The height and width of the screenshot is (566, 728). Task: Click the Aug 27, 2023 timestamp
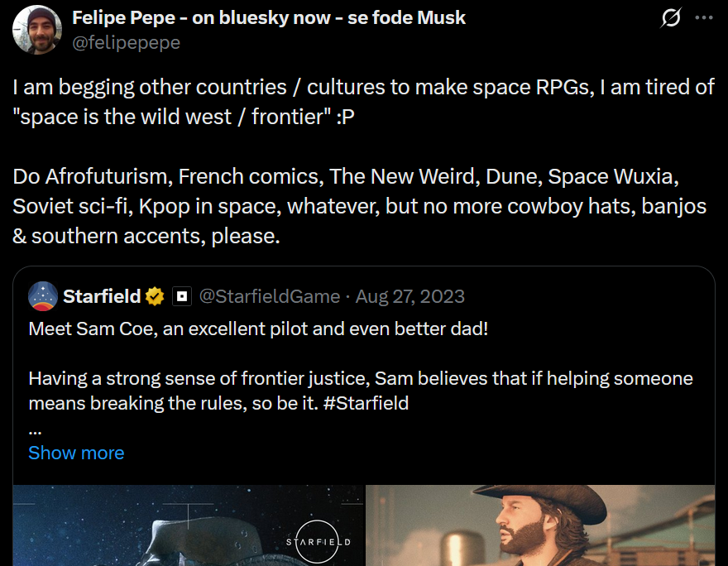point(410,296)
